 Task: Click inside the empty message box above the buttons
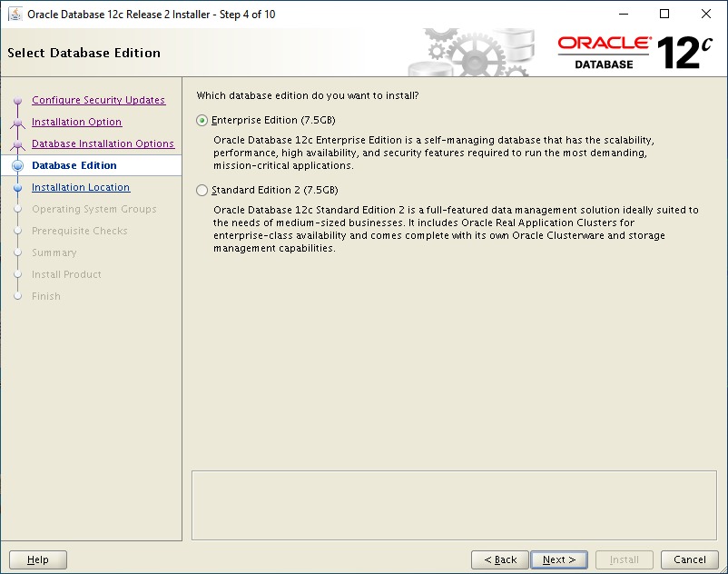454,504
